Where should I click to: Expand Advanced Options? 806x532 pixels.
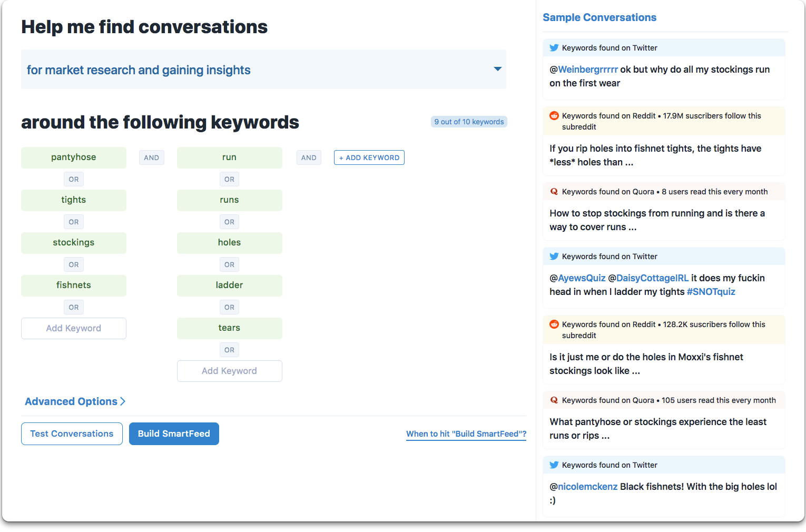coord(75,401)
